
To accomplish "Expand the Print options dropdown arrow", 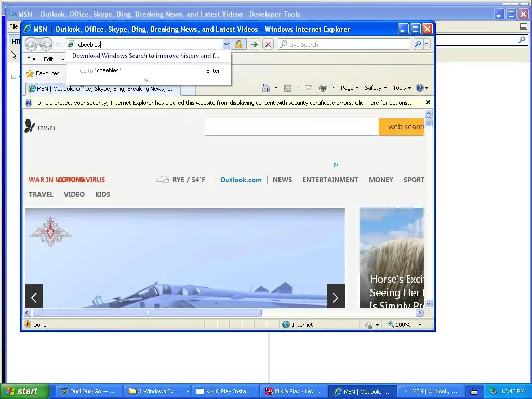I will pos(333,88).
